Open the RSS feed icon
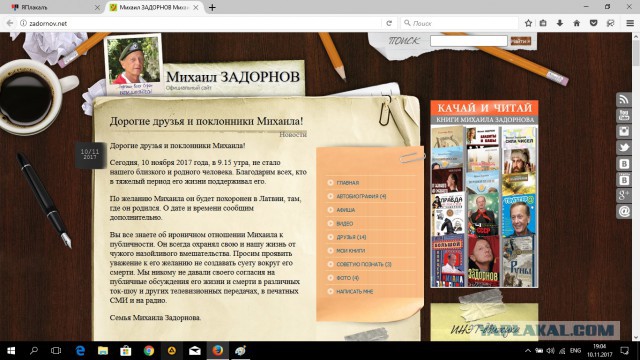640x360 pixels. point(624,99)
